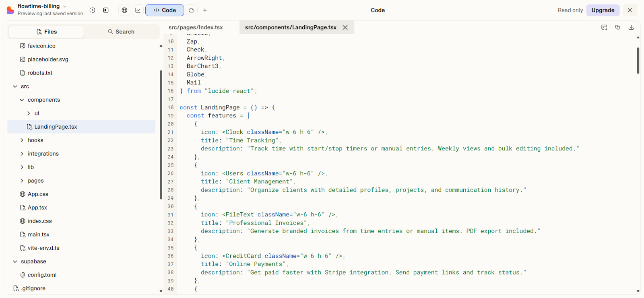Click 'const LandingPage' declaration on line 18
Image resolution: width=644 pixels, height=298 pixels.
(x=210, y=107)
